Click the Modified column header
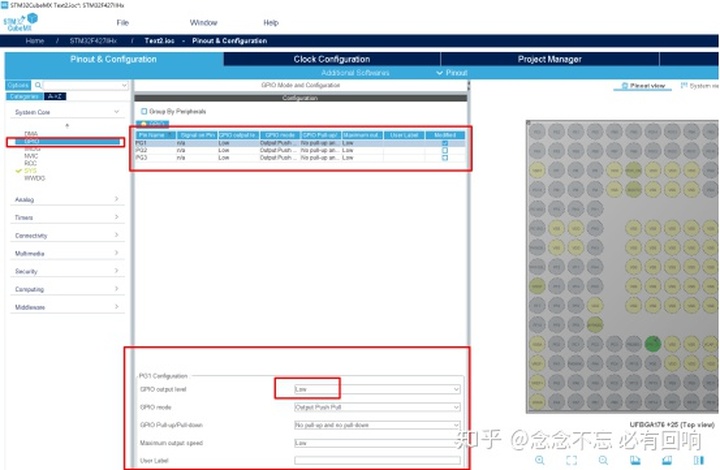720x470 pixels. [444, 135]
